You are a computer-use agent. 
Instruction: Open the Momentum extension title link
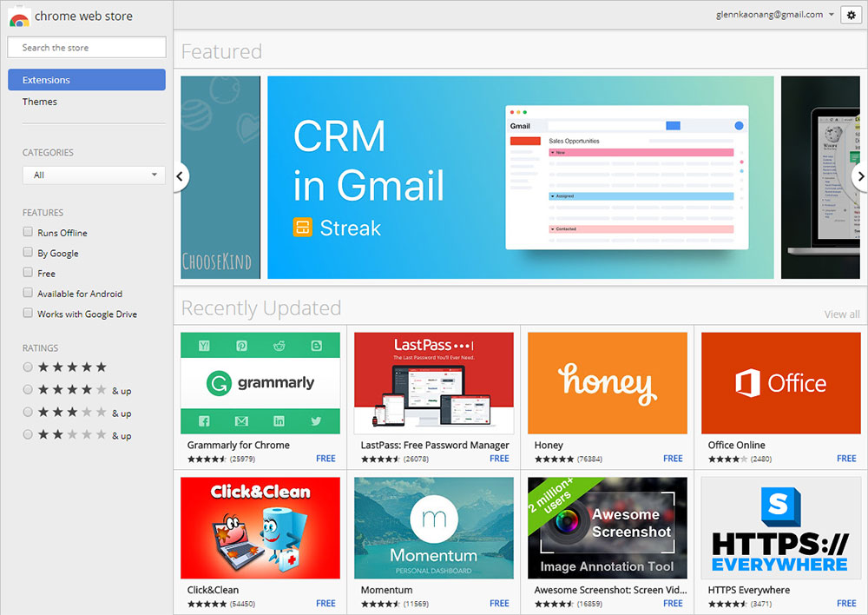(x=386, y=590)
